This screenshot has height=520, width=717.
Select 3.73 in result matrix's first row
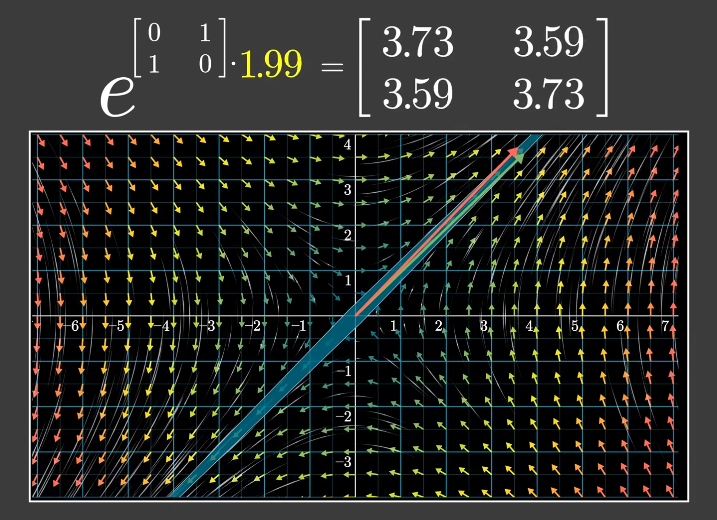tap(417, 42)
